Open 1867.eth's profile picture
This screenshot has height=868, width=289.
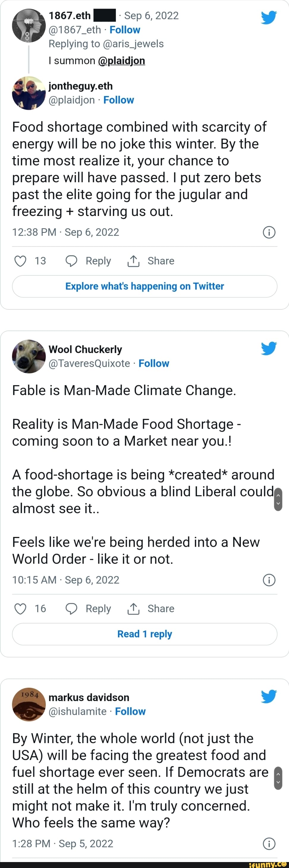[x=29, y=25]
